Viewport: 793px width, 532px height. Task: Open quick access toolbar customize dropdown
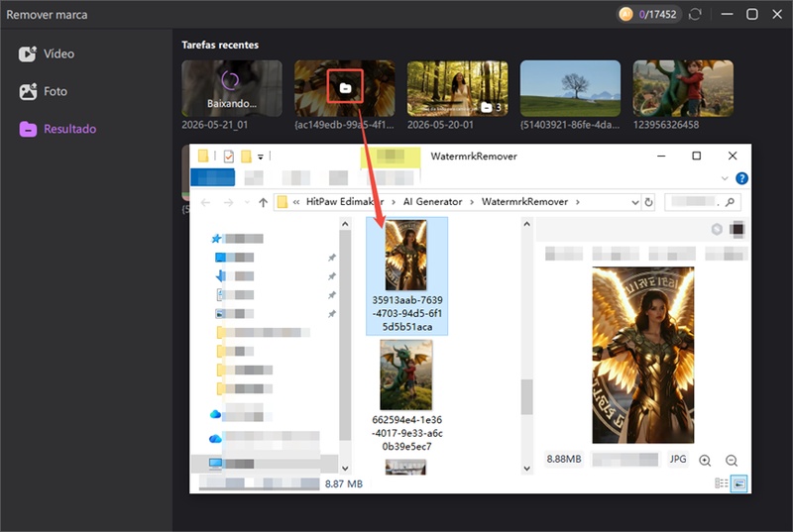tap(261, 157)
